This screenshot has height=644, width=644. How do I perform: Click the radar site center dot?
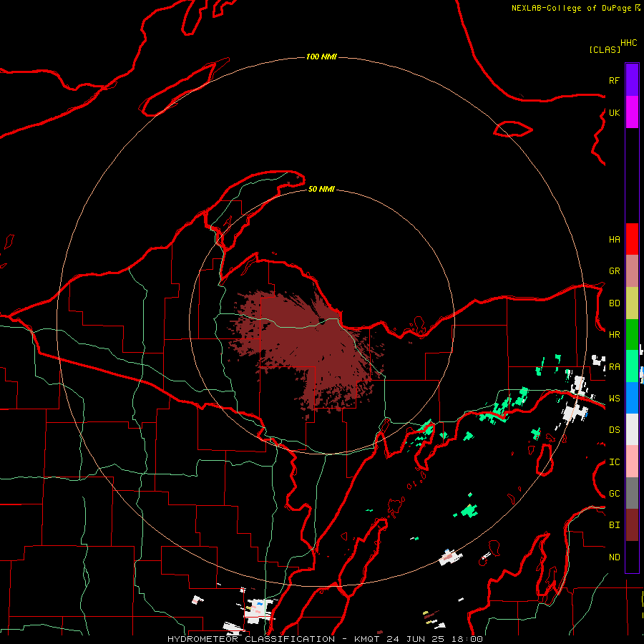click(x=323, y=321)
